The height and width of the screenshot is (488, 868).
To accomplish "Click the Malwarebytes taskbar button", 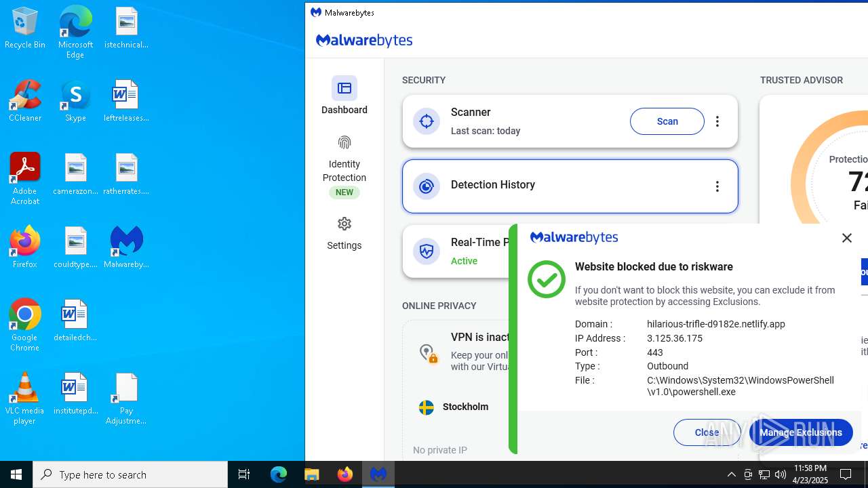I will 378,474.
